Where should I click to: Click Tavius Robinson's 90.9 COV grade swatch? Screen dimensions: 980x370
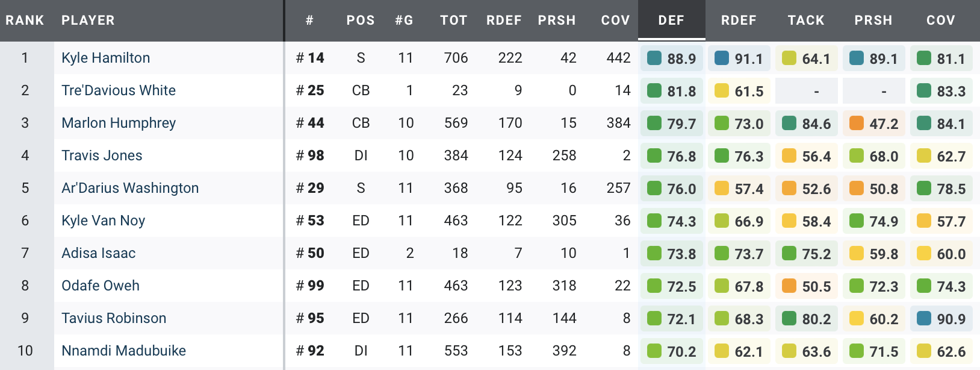click(x=924, y=319)
